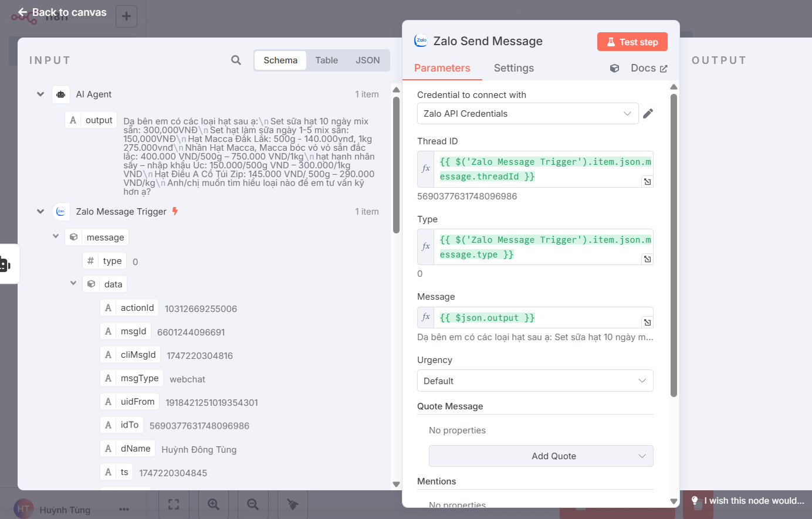Click the add plus button on canvas
The height and width of the screenshot is (519, 812).
[x=126, y=16]
